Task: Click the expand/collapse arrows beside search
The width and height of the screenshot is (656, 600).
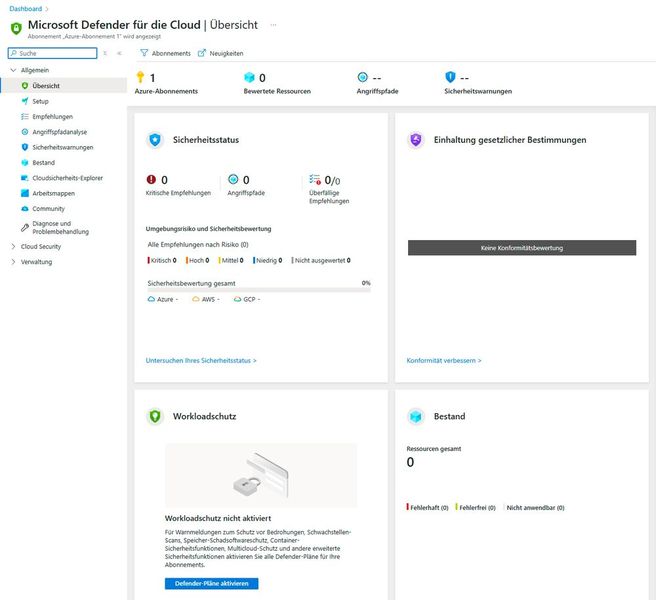Action: pos(105,53)
